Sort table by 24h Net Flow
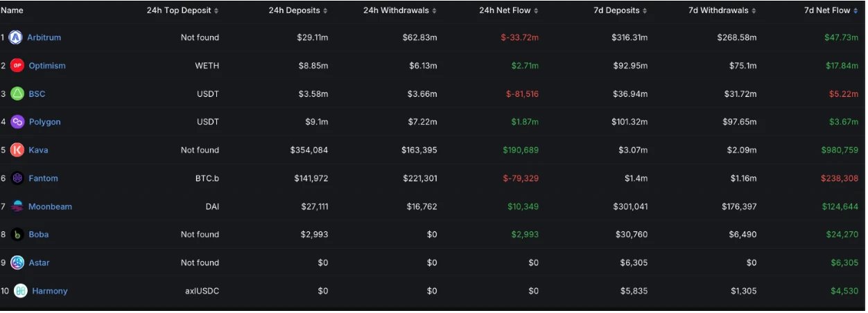This screenshot has height=313, width=868. click(x=508, y=10)
